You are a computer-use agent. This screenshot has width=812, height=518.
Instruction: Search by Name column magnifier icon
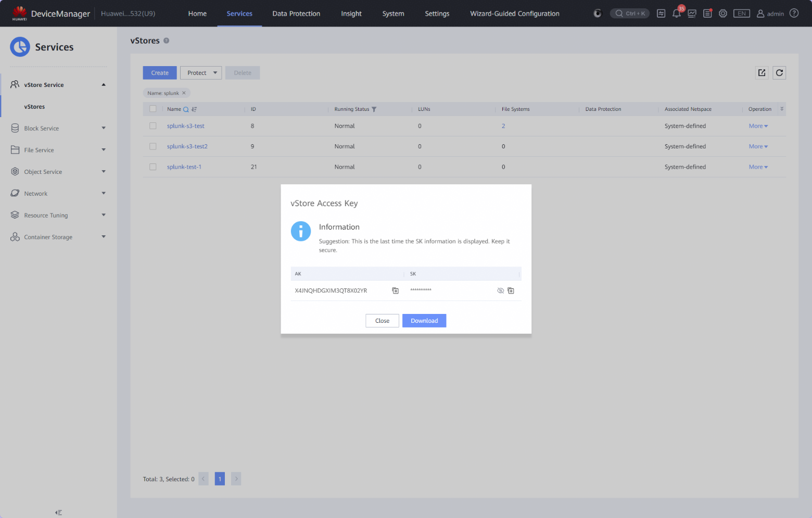tap(186, 109)
